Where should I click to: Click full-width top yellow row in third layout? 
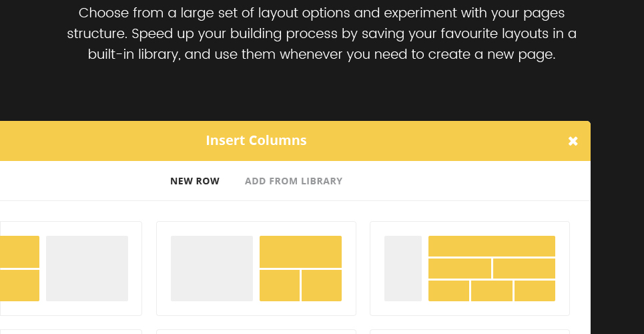[x=492, y=246]
